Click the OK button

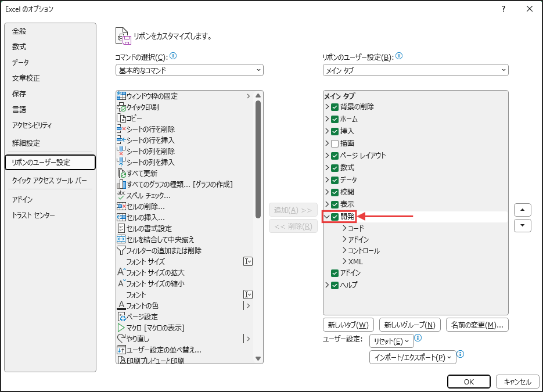point(469,382)
